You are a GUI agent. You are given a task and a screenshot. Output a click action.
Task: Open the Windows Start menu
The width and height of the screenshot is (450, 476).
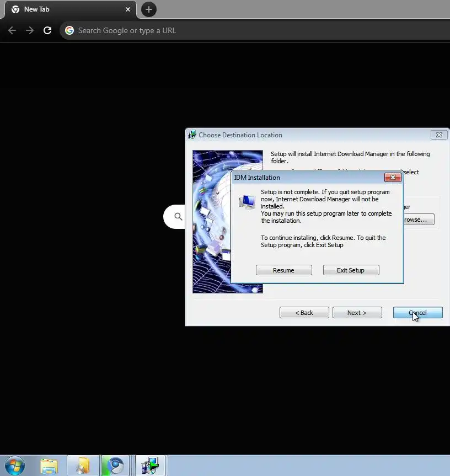pos(14,466)
